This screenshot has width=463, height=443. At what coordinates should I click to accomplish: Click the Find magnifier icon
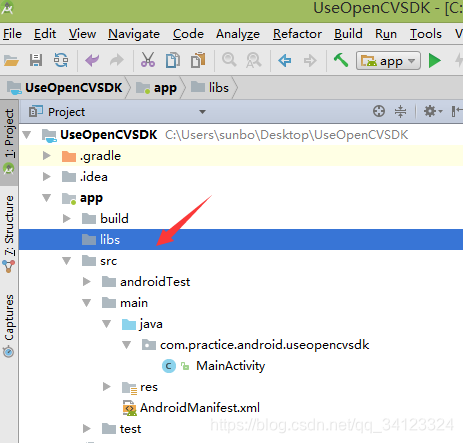pos(229,60)
